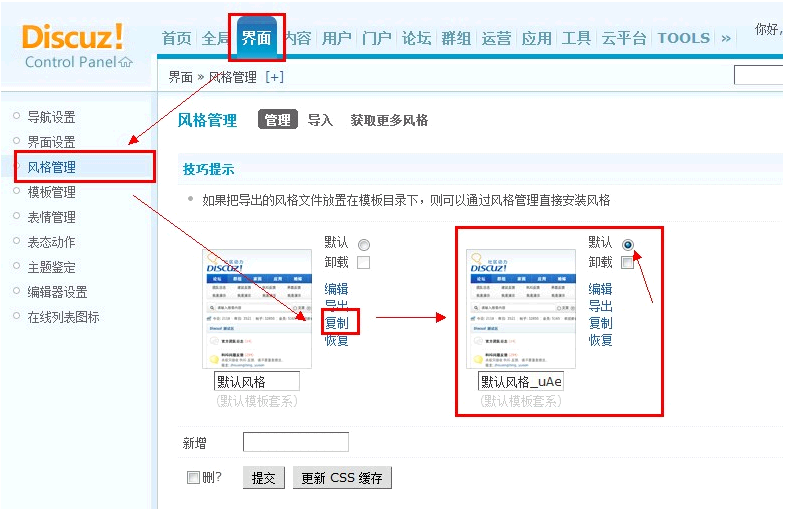Screen dimensions: 785x509
Task: Open 主题鉴定 in the sidebar
Action: (51, 267)
